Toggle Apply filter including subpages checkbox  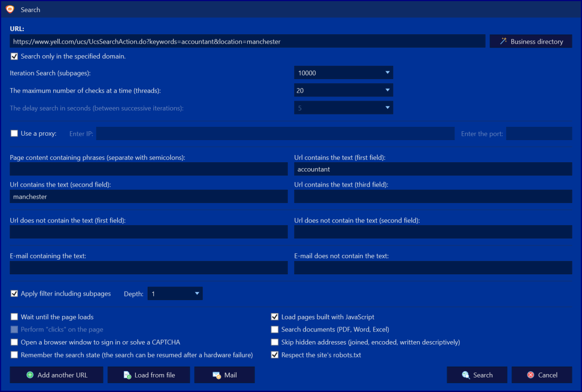(x=14, y=294)
